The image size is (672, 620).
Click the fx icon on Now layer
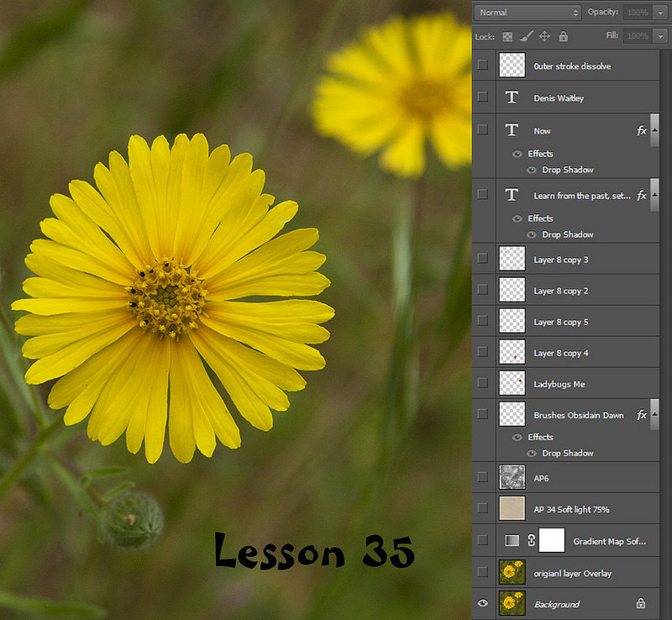coord(642,130)
